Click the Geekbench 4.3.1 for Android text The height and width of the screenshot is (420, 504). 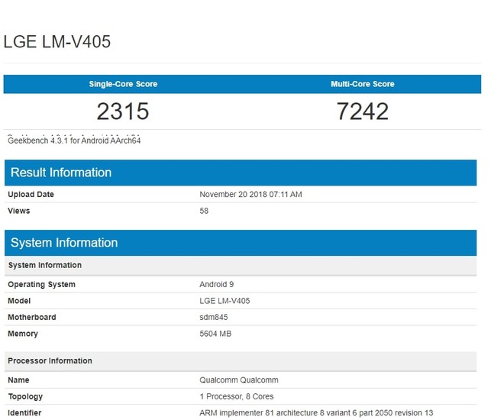(x=74, y=141)
